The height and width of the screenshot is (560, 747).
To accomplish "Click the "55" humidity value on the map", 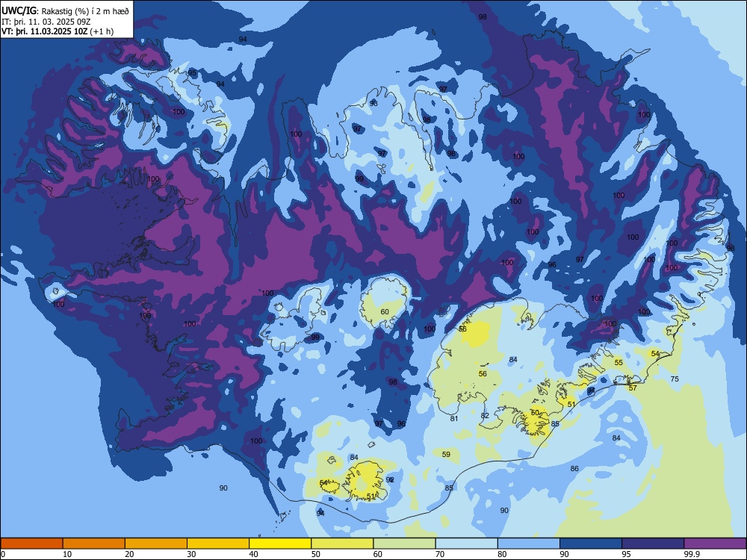I will [x=619, y=362].
